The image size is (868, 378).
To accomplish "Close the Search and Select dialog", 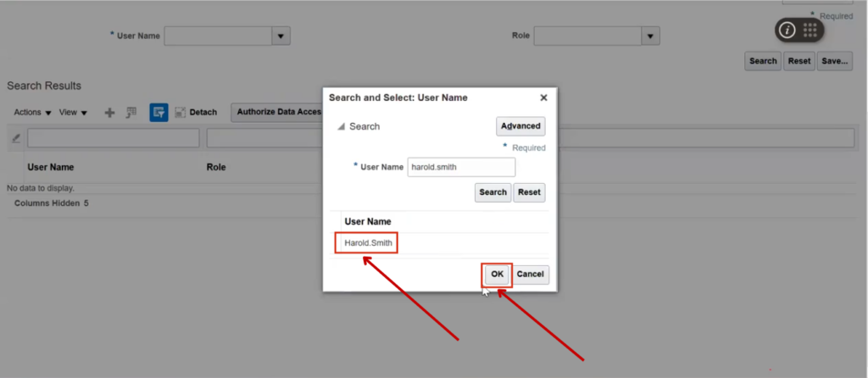I will coord(543,97).
